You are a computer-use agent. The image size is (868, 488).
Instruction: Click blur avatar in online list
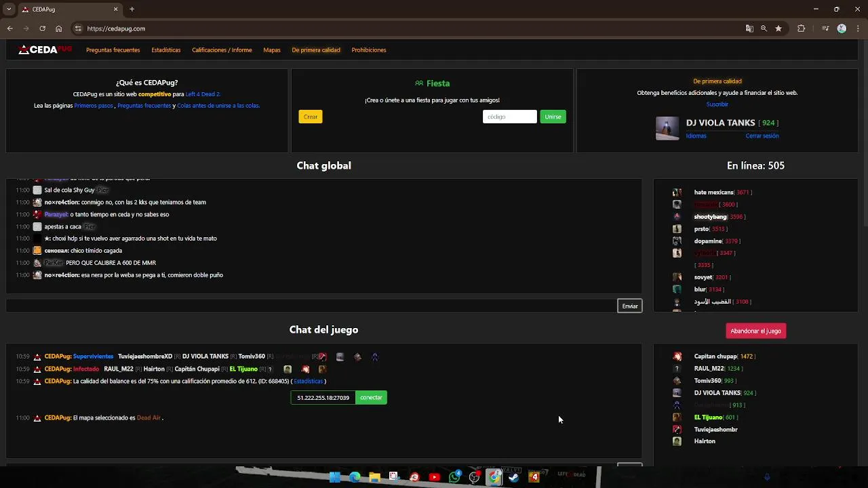[x=677, y=289]
